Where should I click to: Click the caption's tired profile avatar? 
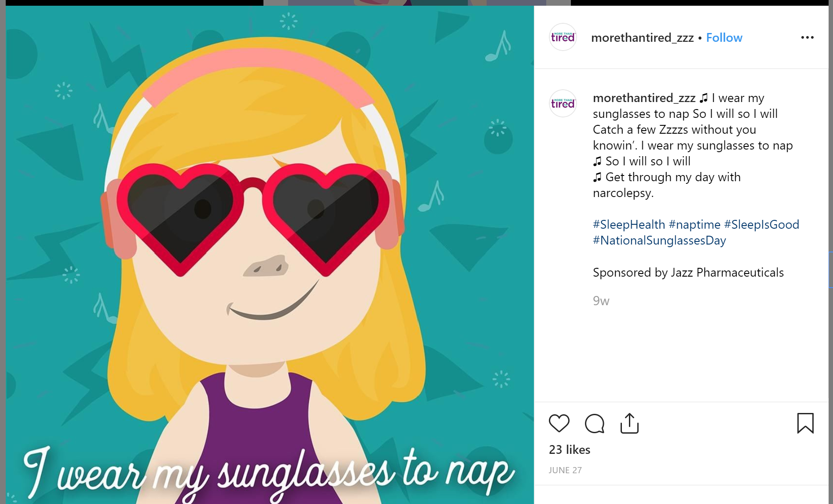click(x=563, y=104)
